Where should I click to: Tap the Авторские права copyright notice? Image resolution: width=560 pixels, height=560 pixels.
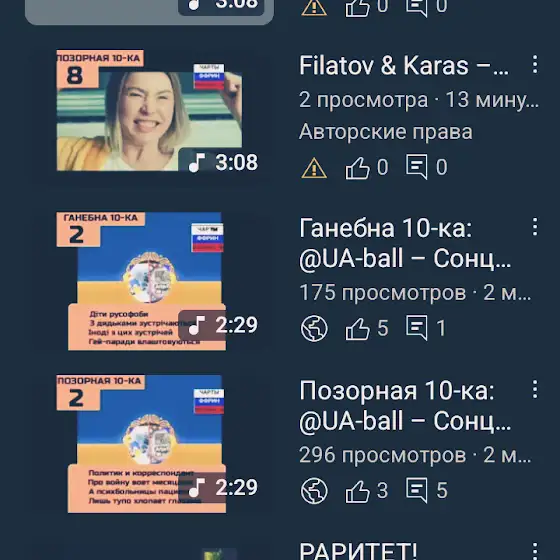[386, 132]
